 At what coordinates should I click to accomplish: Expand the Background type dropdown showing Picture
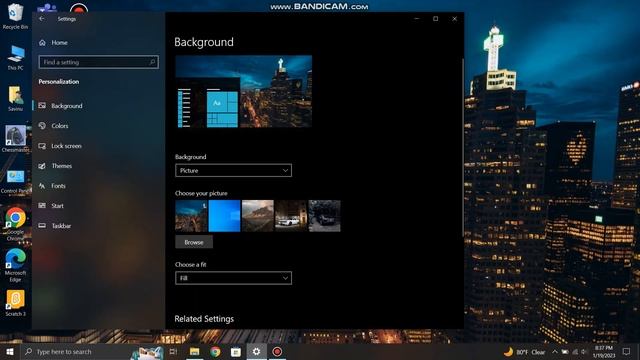(233, 171)
